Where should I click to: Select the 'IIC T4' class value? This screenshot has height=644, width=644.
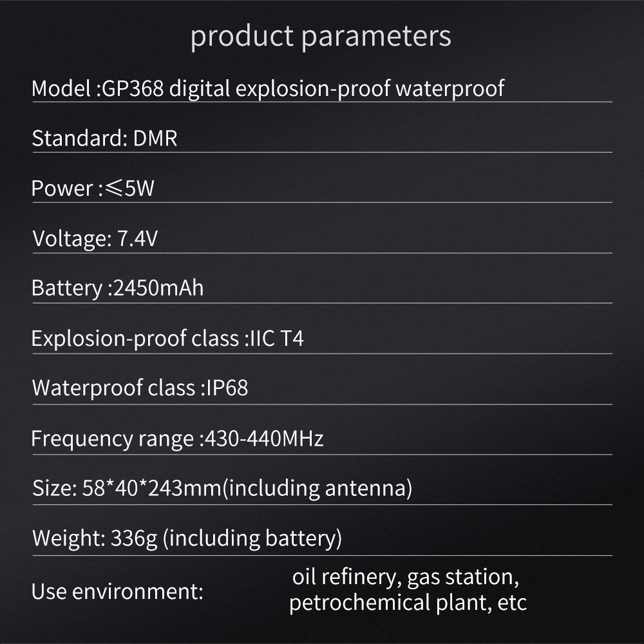coord(276,339)
